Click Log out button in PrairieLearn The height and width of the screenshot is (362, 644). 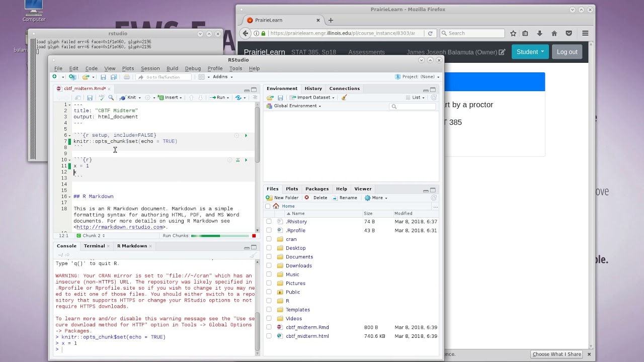tap(567, 52)
